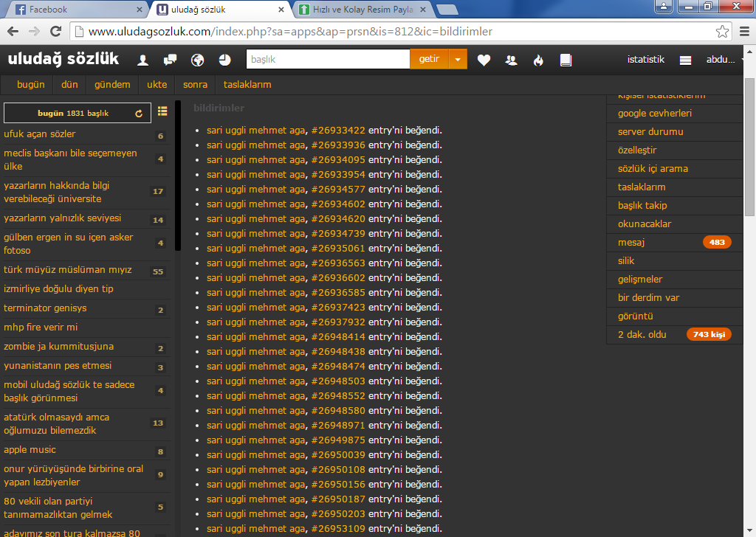The height and width of the screenshot is (537, 756).
Task: Open görüntü in right sidebar
Action: 636,316
